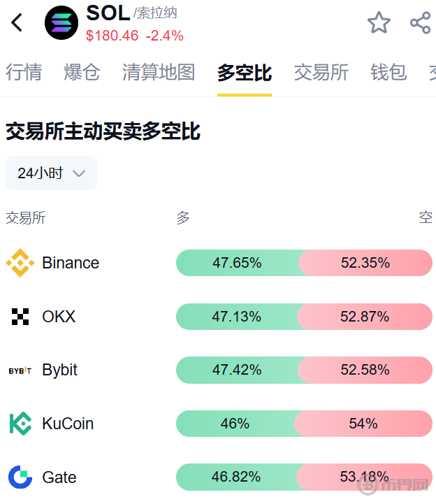Switch to the 爆仓 tab

click(x=82, y=72)
